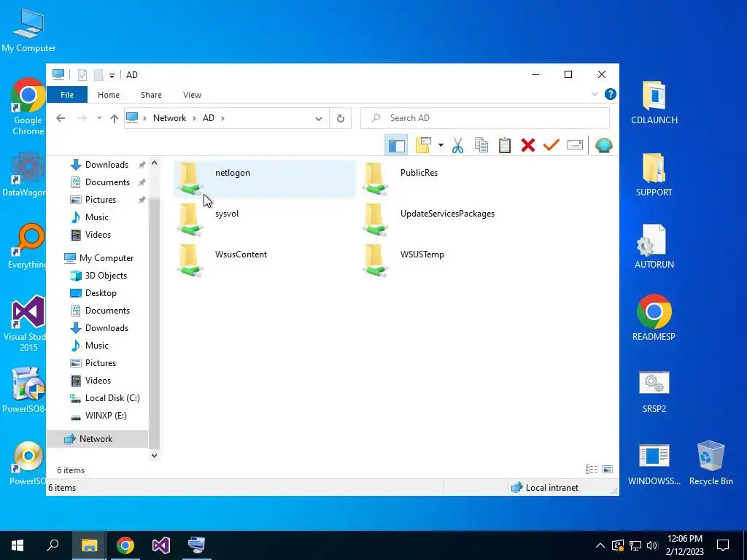Screen dimensions: 747x560
Task: Switch to the View ribbon tab
Action: tap(192, 95)
